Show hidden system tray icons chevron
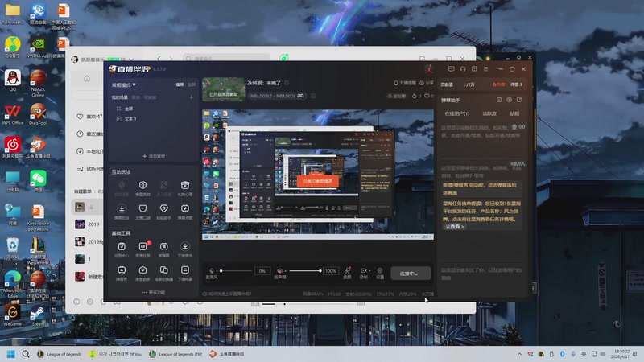The image size is (644, 362). (519, 354)
